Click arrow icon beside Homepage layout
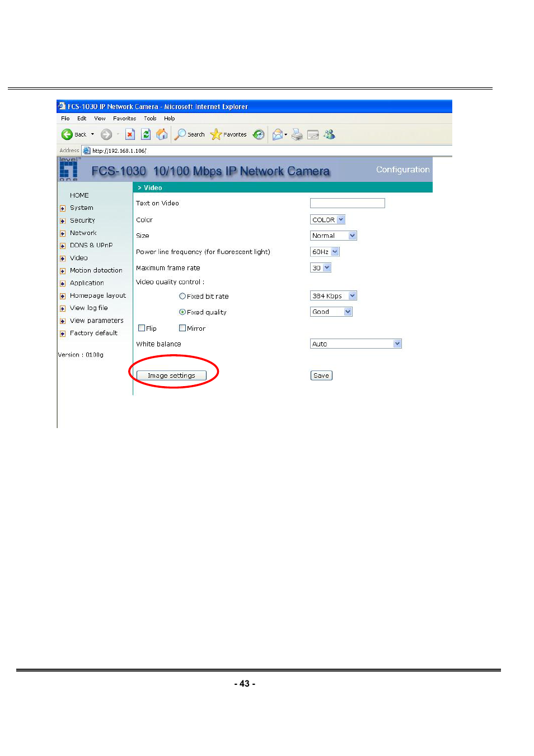Image resolution: width=534 pixels, height=756 pixels. [63, 296]
